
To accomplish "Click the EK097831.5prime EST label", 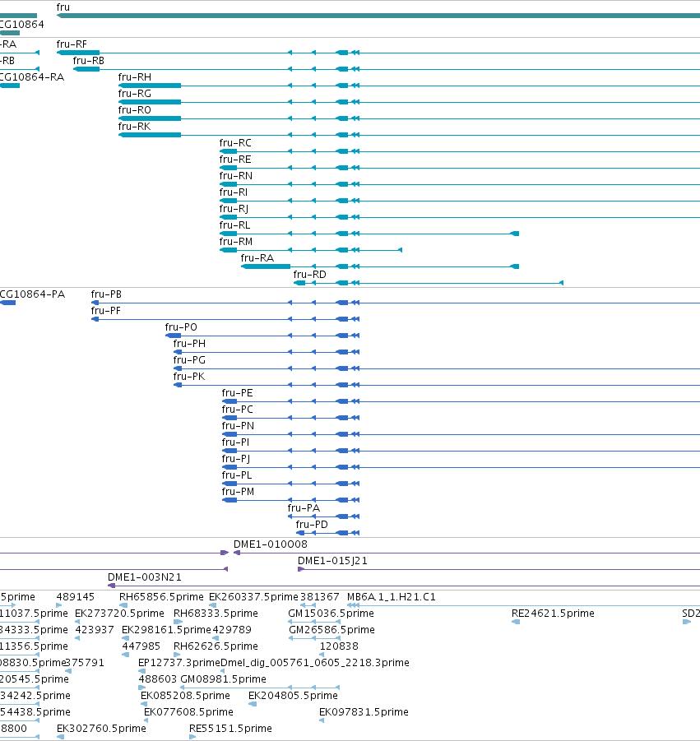I will coord(364,712).
